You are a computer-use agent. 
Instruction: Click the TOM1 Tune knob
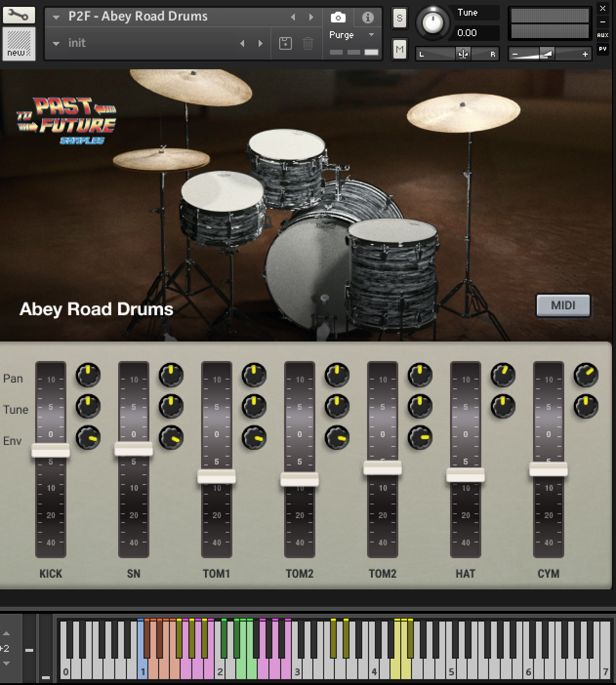tap(254, 406)
